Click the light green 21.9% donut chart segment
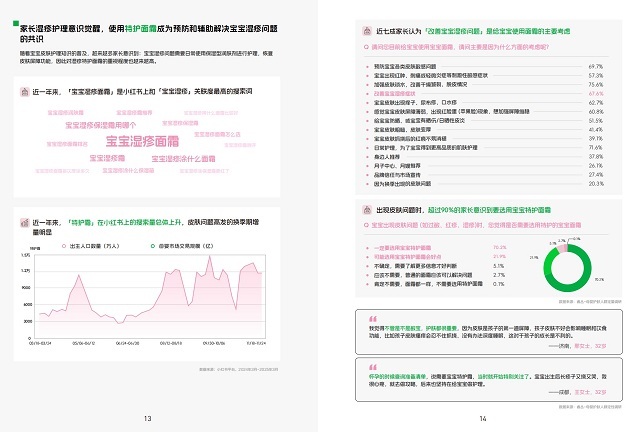 pos(549,261)
